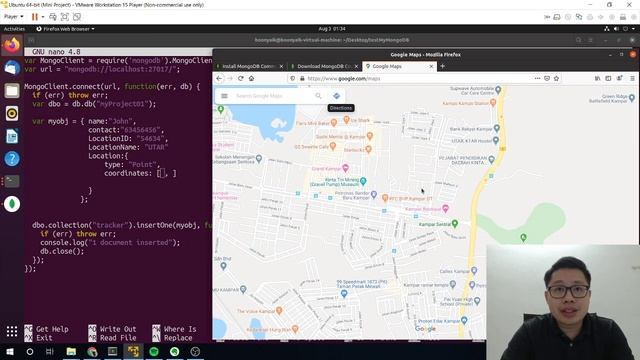Open Ubuntu system tray status menu
Viewport: 640px width, 360px height.
point(620,29)
